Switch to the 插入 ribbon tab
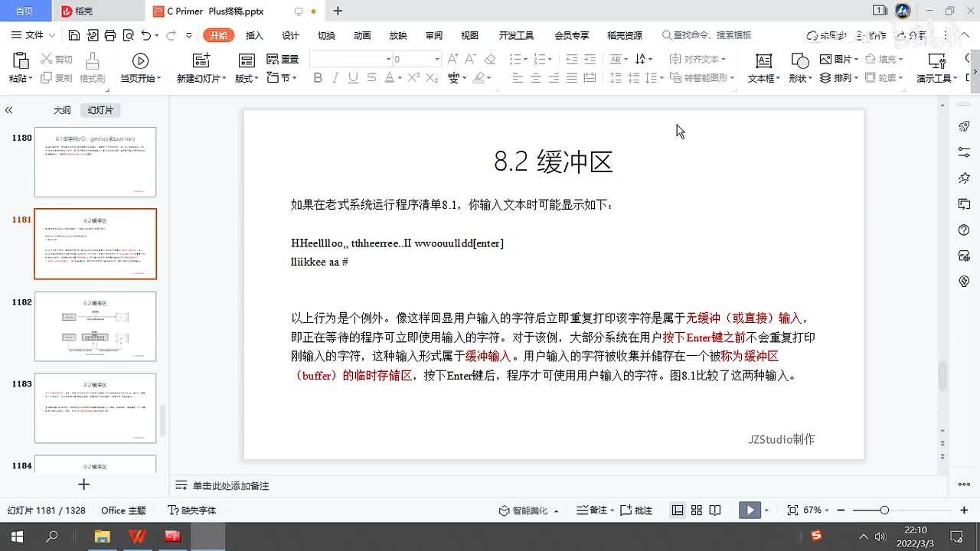980x551 pixels. tap(254, 35)
